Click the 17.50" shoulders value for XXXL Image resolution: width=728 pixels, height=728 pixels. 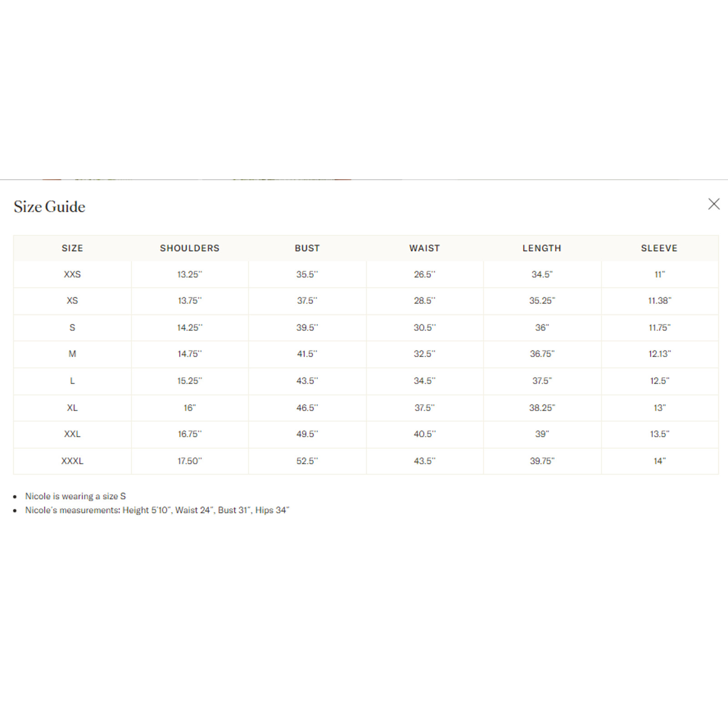(190, 461)
